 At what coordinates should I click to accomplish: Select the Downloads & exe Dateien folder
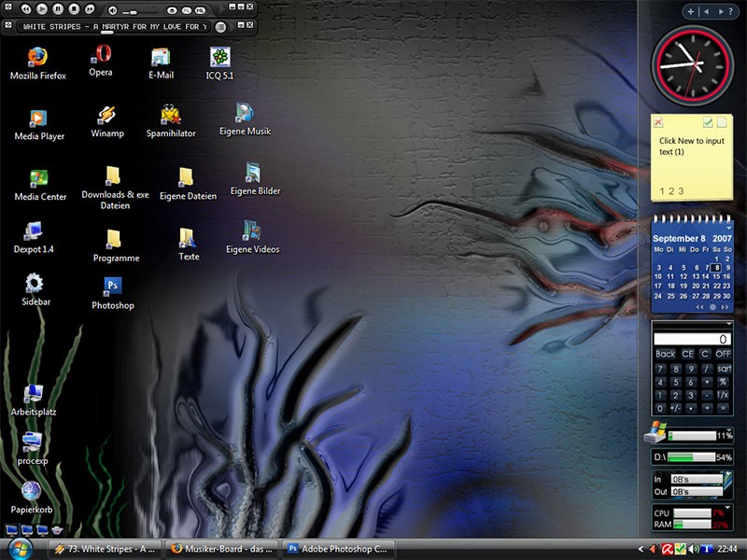tap(115, 188)
